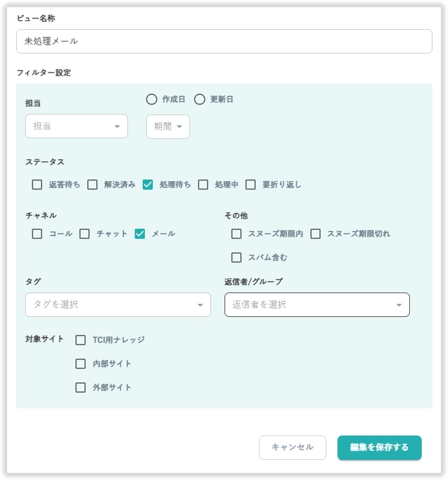Select the 更新日 radio button
This screenshot has height=480, width=448.
(200, 100)
